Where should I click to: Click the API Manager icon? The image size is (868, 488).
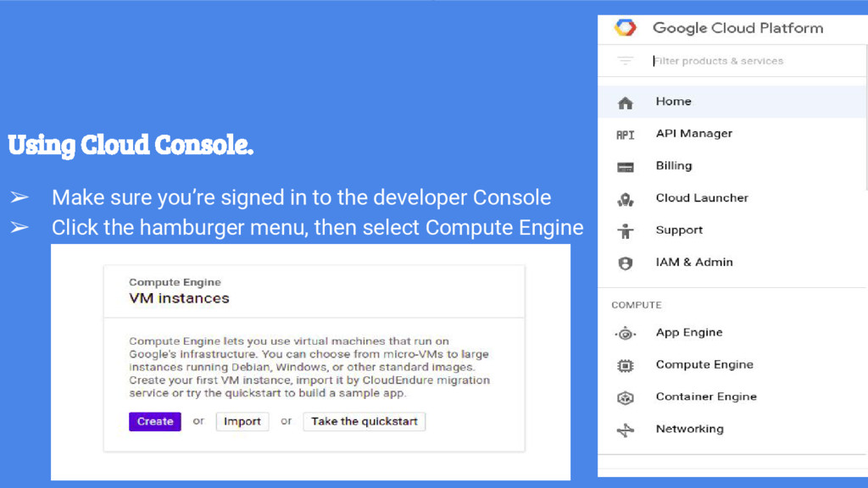[625, 135]
